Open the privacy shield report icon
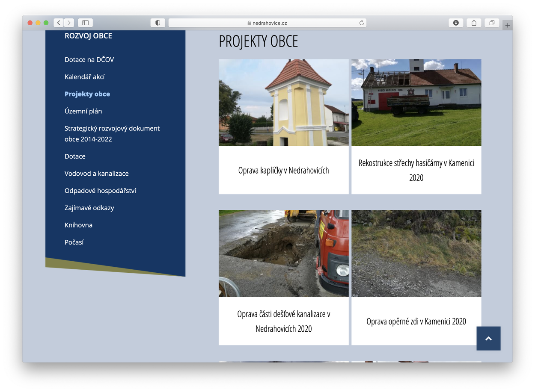 pos(158,23)
